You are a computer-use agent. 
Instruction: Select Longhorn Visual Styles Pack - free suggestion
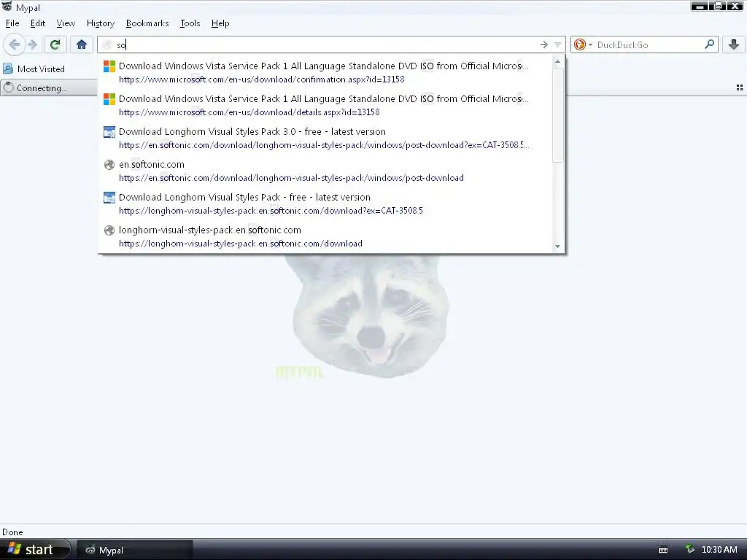pos(325,204)
